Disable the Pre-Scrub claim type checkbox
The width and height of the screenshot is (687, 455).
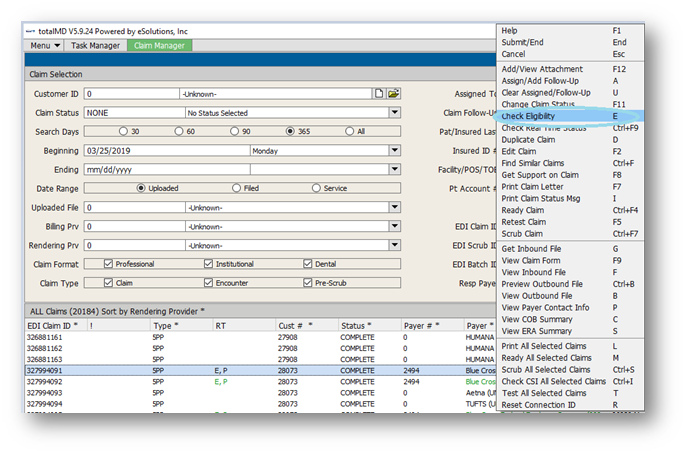pos(309,282)
